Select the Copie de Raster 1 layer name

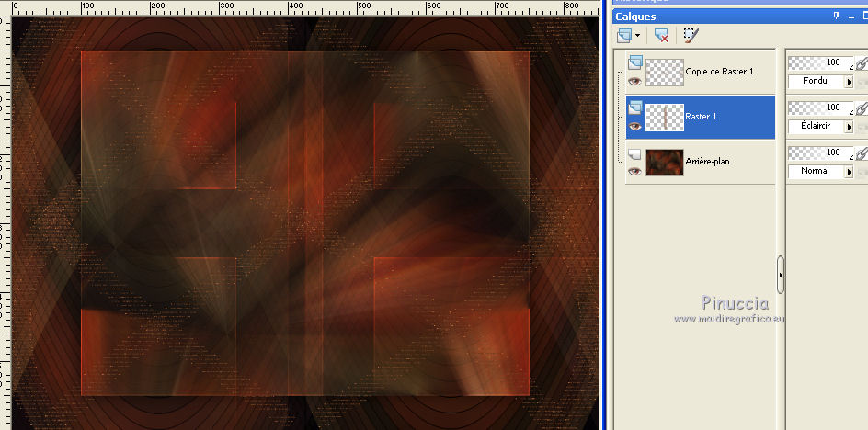pyautogui.click(x=719, y=72)
